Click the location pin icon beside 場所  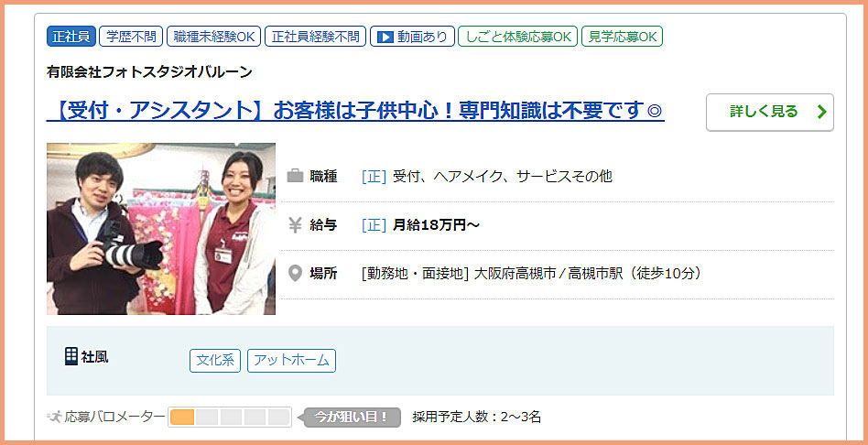click(x=295, y=274)
